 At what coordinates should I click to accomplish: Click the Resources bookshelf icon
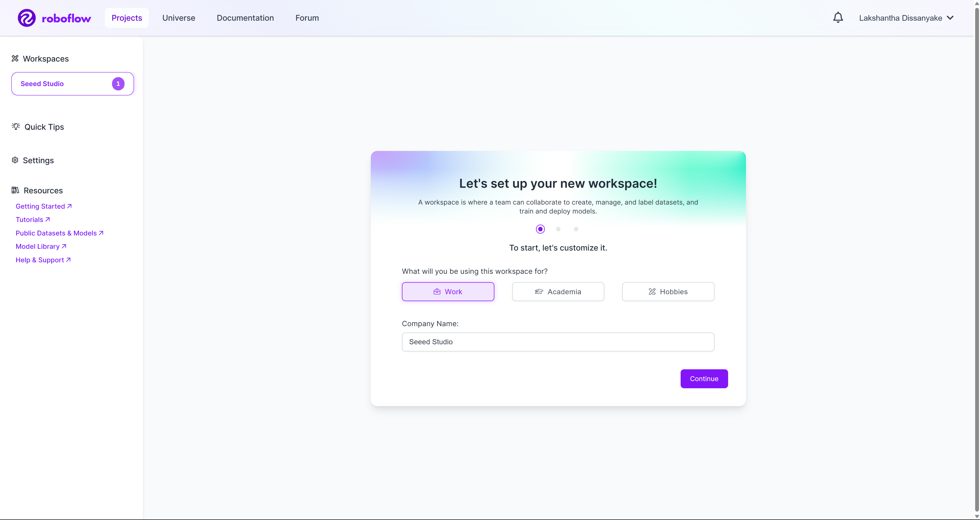15,190
